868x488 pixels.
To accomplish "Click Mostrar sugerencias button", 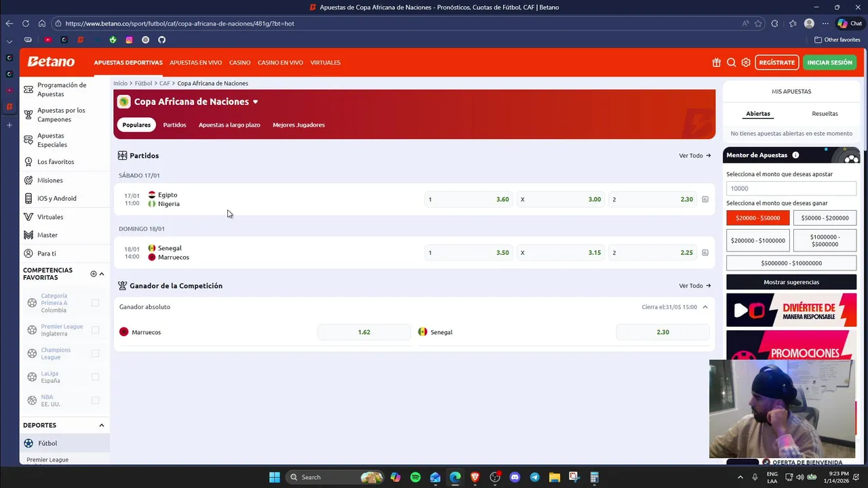I will pos(791,282).
